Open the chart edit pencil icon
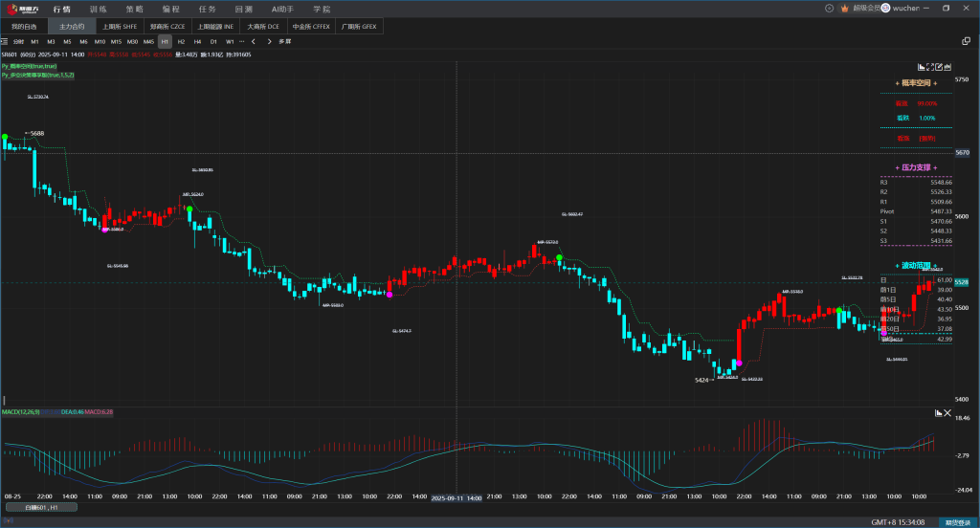The image size is (980, 528). coord(941,67)
